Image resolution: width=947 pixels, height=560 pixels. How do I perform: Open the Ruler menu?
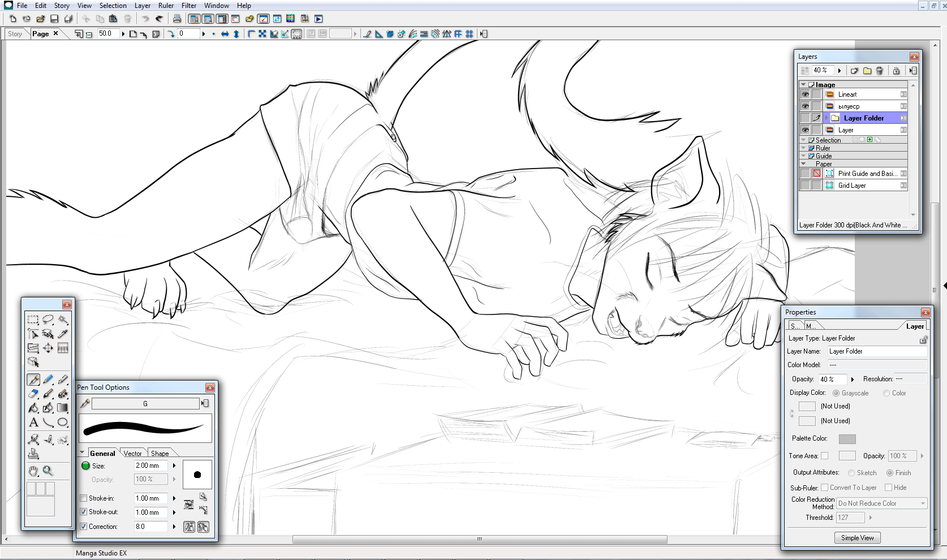[166, 6]
